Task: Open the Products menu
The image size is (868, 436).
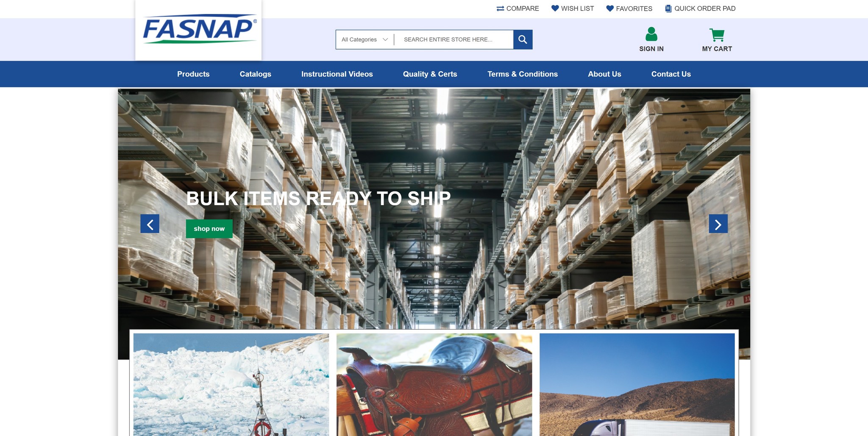Action: [x=193, y=74]
